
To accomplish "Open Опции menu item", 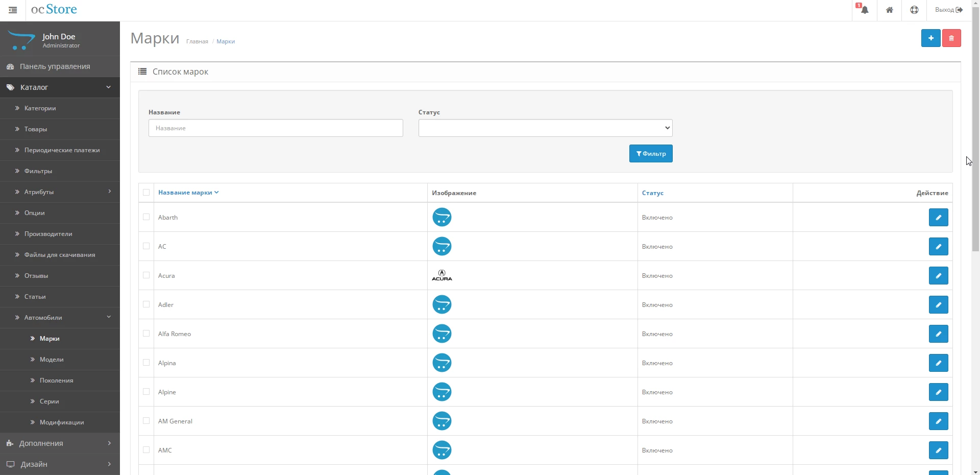I will [60, 213].
